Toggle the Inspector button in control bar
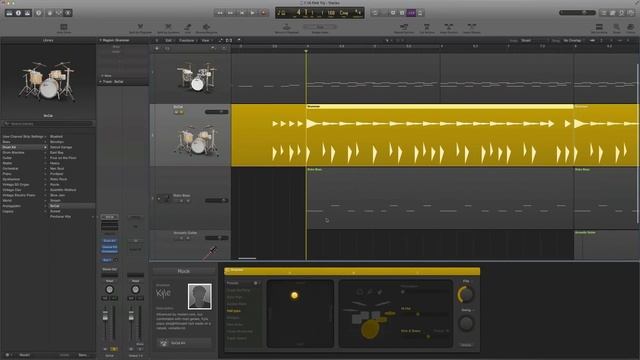640x360 pixels. point(18,13)
